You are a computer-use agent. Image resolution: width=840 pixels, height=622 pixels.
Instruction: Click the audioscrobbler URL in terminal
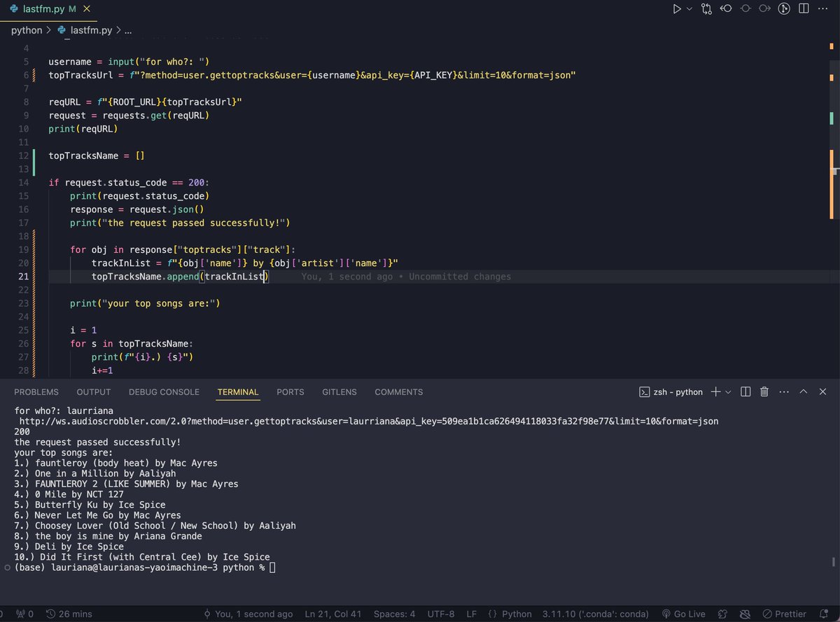(368, 421)
